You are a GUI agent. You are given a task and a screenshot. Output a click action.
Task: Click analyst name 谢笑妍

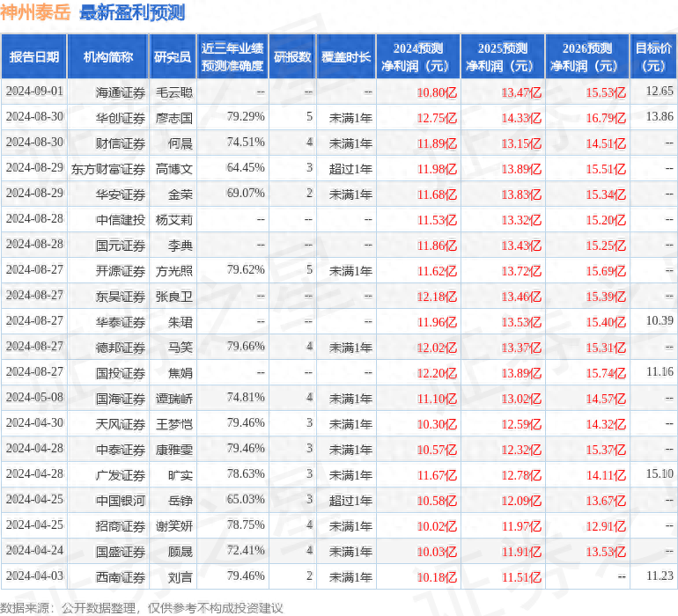coord(173,526)
